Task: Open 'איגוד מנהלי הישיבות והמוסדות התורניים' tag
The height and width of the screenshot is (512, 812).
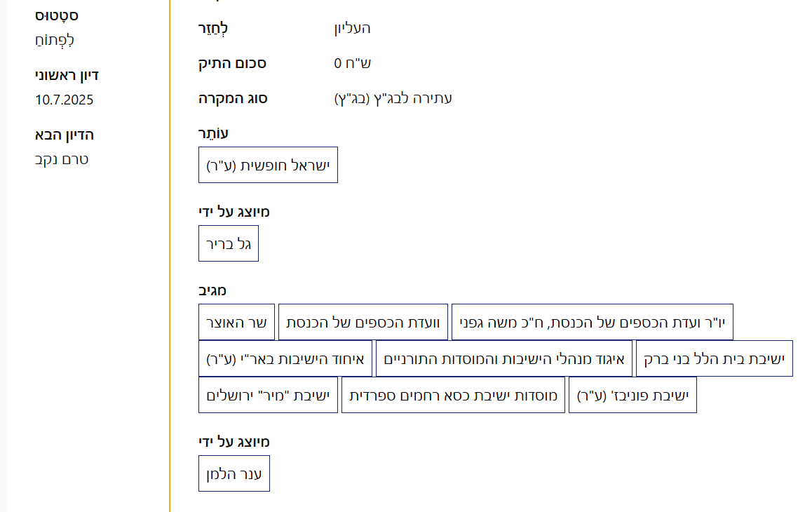Action: point(504,358)
